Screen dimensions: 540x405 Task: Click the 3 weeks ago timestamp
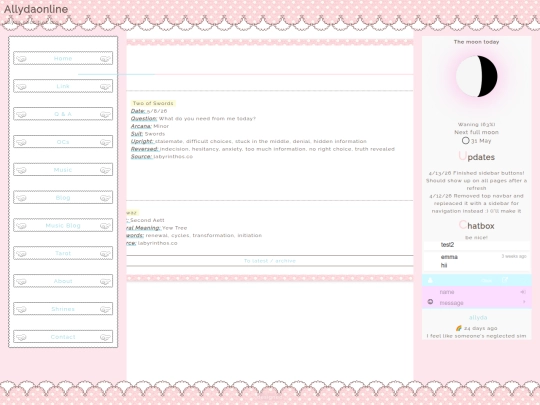tap(514, 256)
